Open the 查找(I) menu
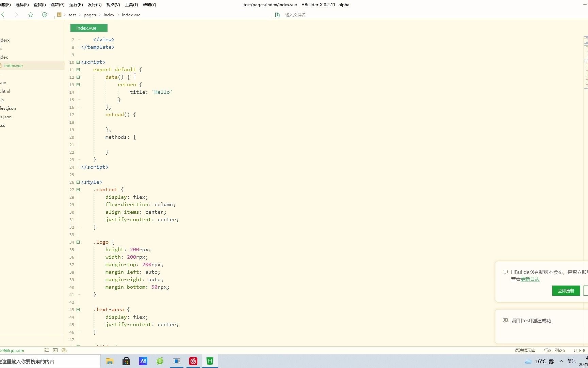The image size is (588, 368). click(x=39, y=5)
